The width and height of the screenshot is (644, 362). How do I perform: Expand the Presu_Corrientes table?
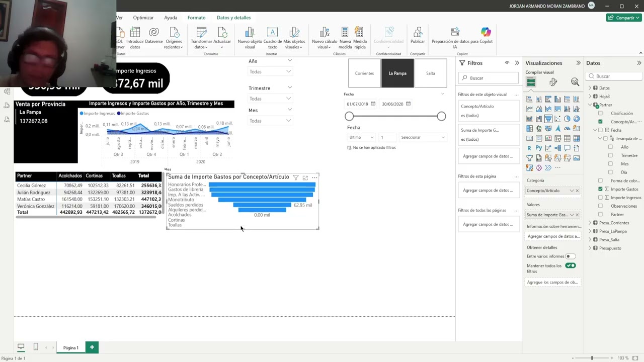point(590,223)
